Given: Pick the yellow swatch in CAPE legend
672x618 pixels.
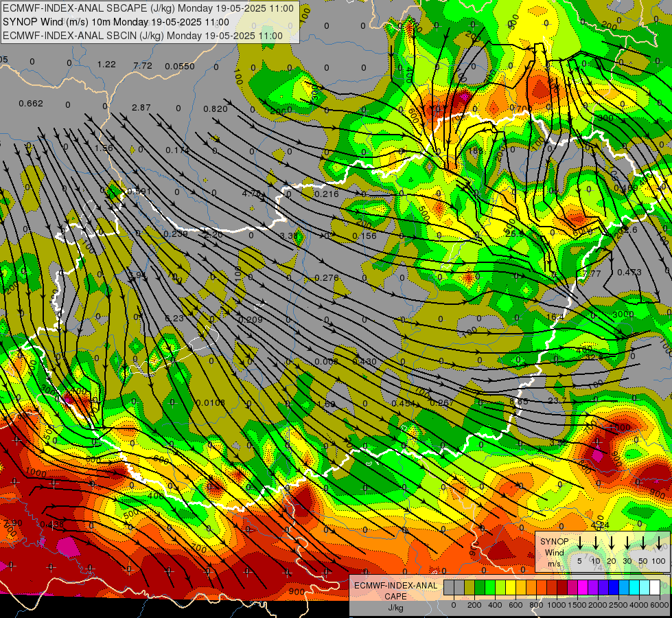Looking at the screenshot, I should tap(511, 587).
